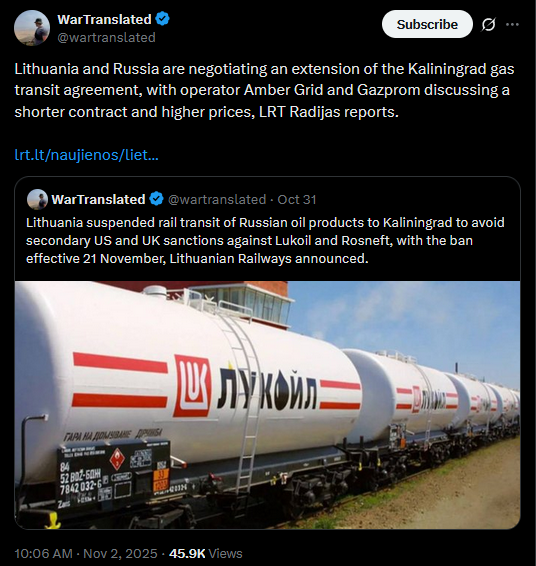This screenshot has height=566, width=536.
Task: Open the three-dot more options menu
Action: [x=512, y=24]
